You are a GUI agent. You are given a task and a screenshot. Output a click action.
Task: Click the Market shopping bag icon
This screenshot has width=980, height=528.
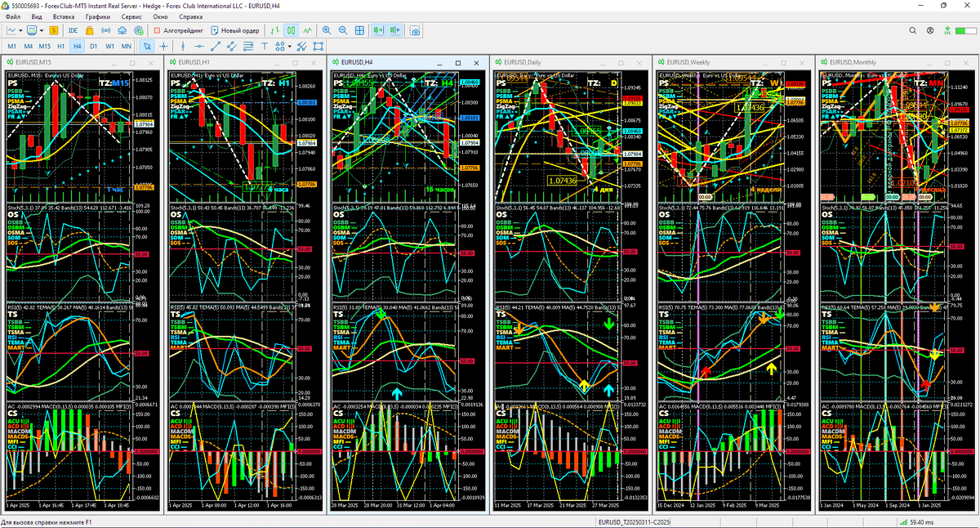click(90, 30)
